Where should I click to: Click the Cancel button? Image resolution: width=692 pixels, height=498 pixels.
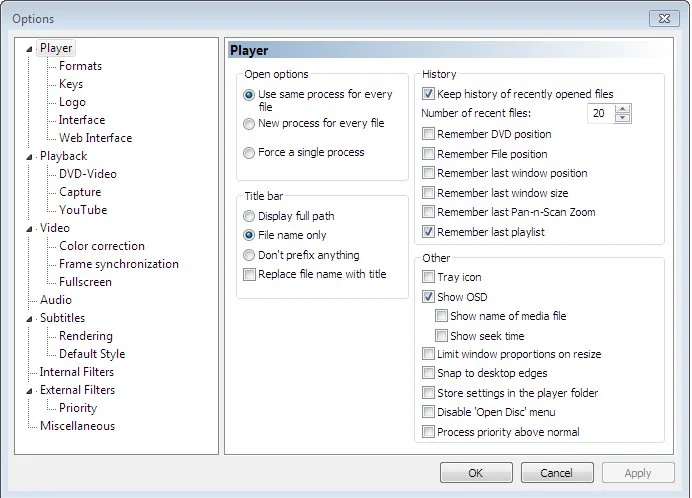tap(557, 473)
